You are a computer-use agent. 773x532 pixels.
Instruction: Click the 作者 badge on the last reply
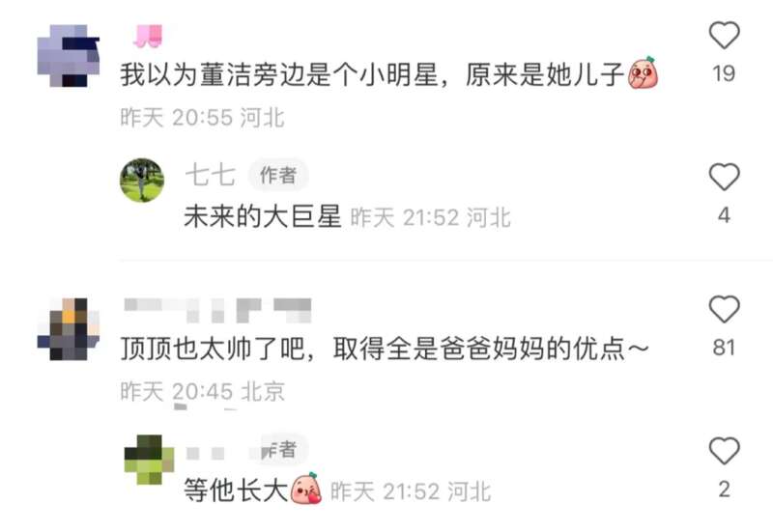click(280, 450)
